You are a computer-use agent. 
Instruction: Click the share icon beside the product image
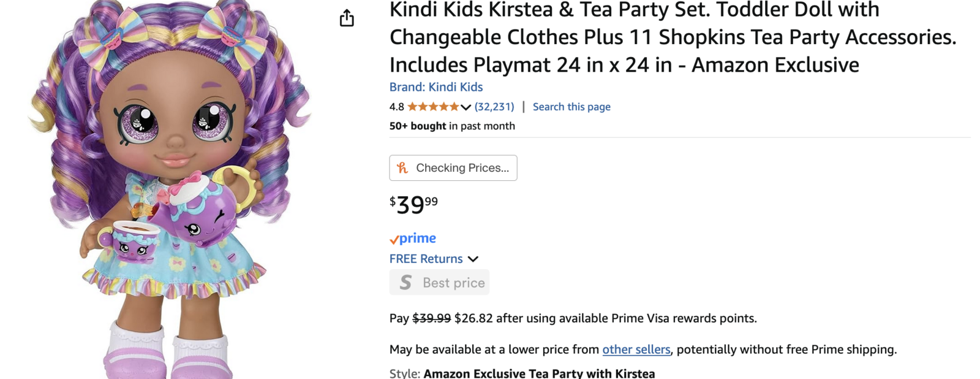[x=347, y=18]
